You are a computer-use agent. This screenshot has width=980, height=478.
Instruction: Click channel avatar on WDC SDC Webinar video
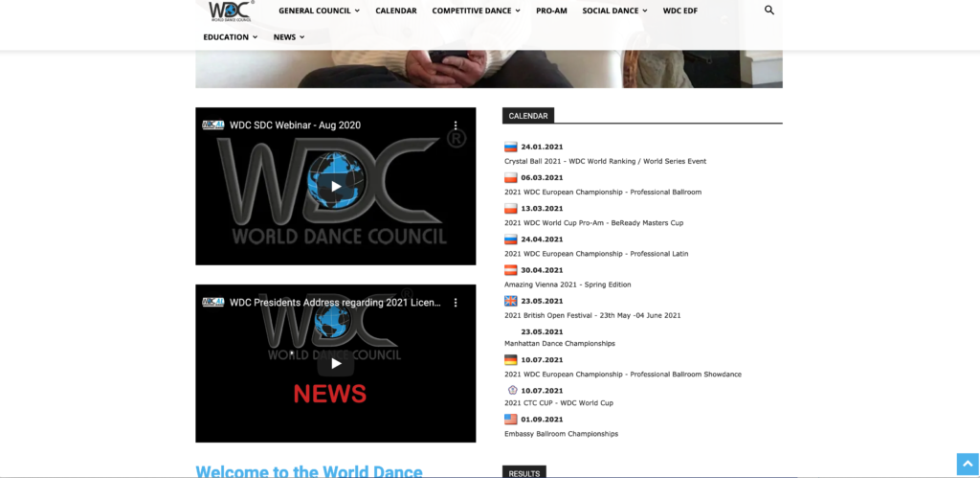click(213, 125)
